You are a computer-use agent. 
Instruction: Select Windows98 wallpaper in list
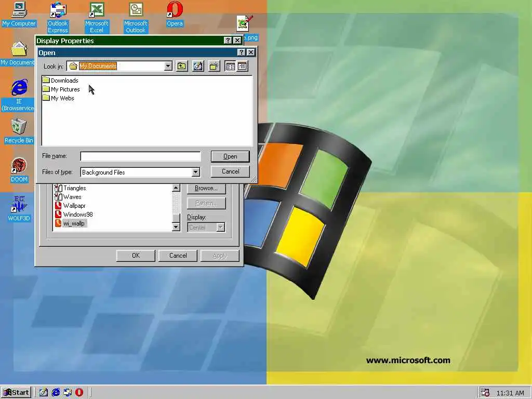[x=74, y=215]
